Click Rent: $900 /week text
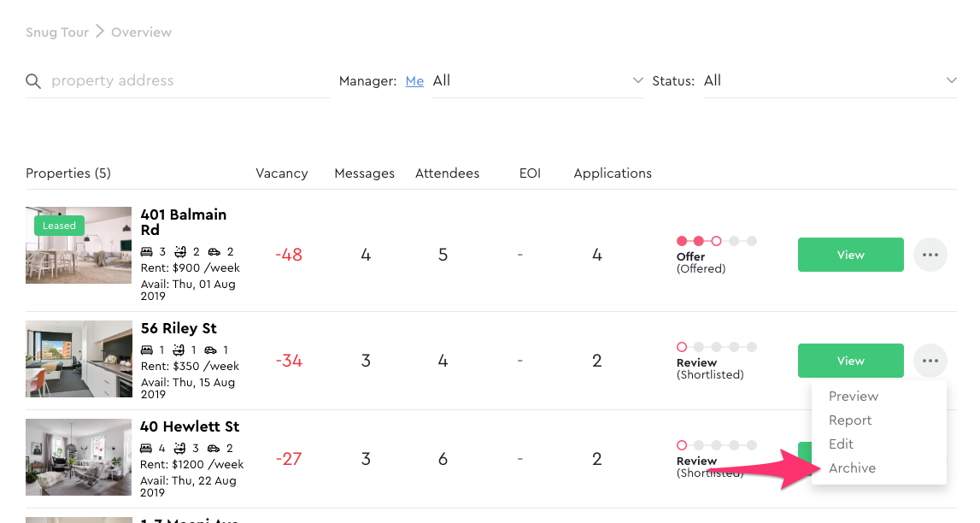Image resolution: width=980 pixels, height=523 pixels. click(190, 267)
